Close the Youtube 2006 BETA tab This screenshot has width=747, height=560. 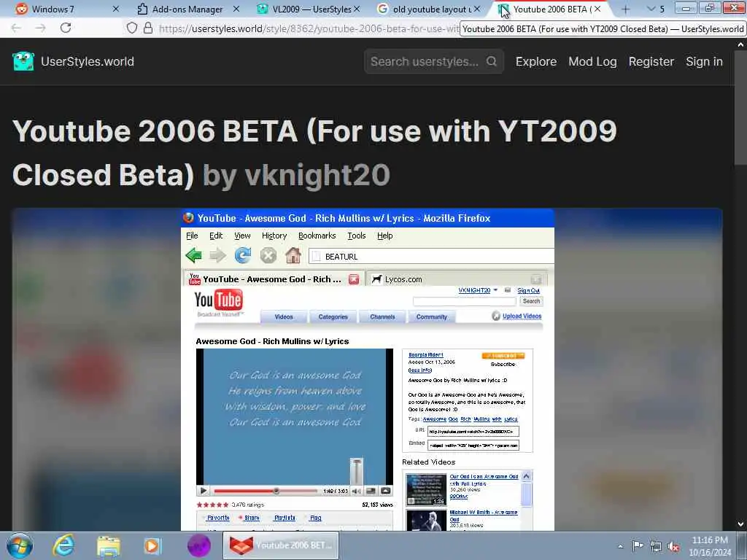[x=597, y=9]
